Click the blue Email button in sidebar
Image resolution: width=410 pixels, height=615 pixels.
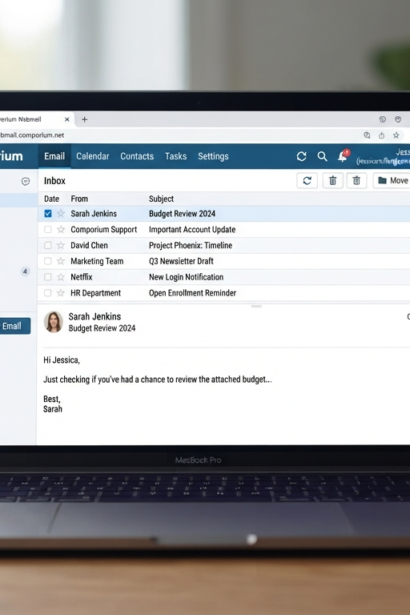pos(14,326)
